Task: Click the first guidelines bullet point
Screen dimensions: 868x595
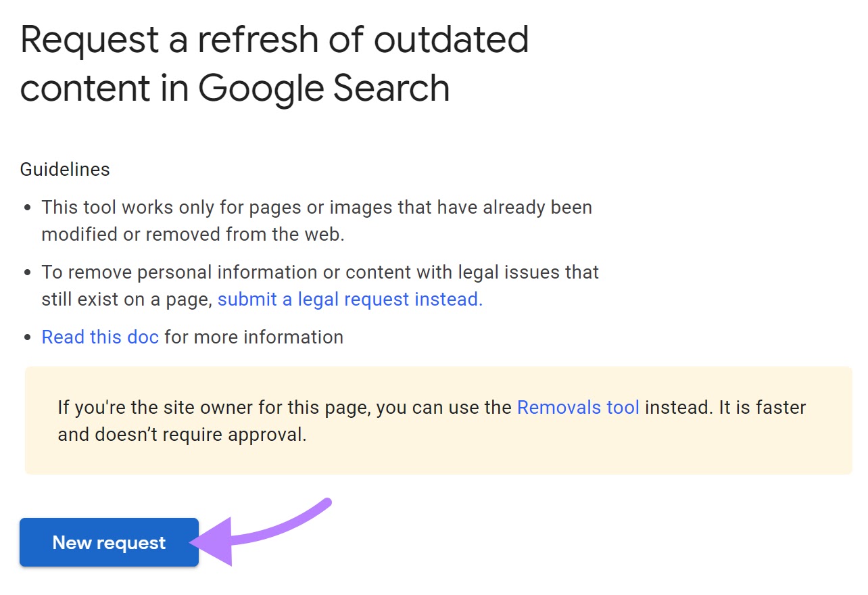Action: [316, 220]
